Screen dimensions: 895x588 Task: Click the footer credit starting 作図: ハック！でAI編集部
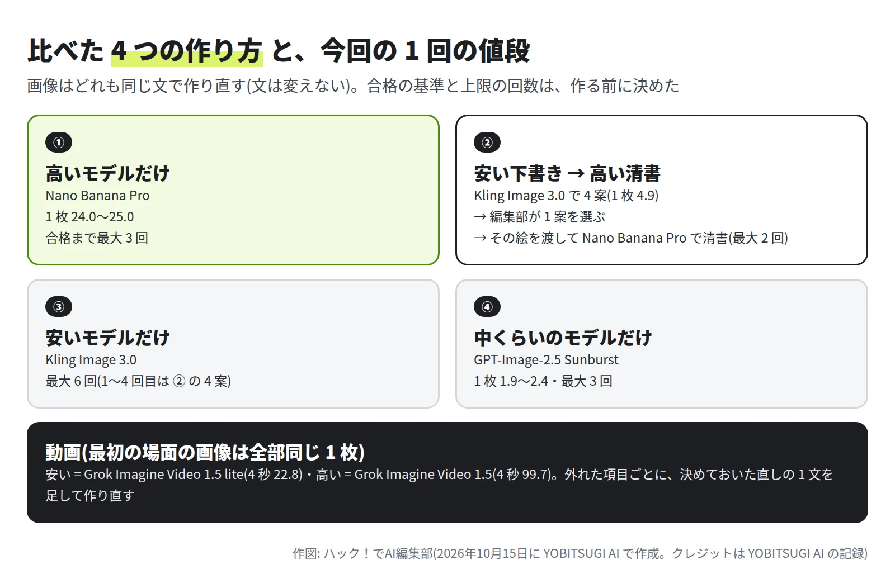(580, 553)
